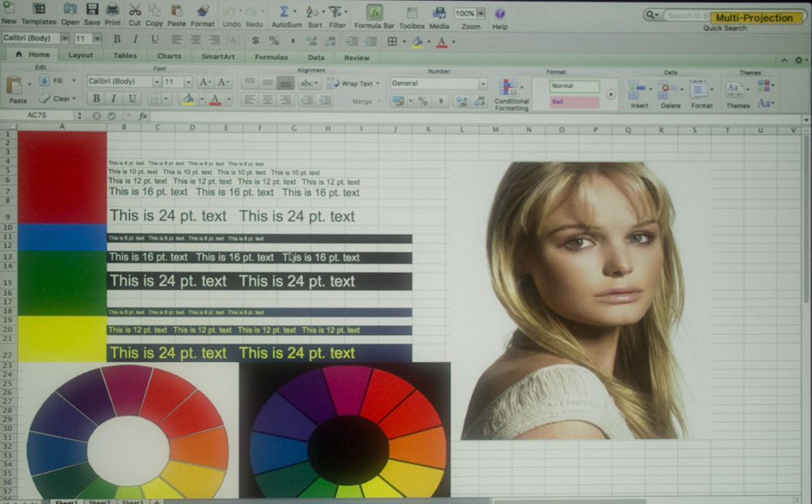Select the Format painter brush icon
Screen dimensions: 812x504
(x=202, y=10)
